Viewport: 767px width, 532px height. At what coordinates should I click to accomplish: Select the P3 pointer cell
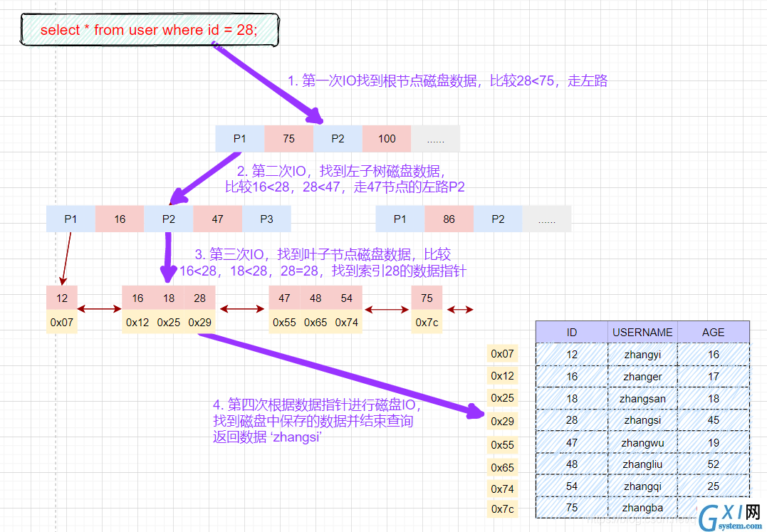tap(266, 219)
